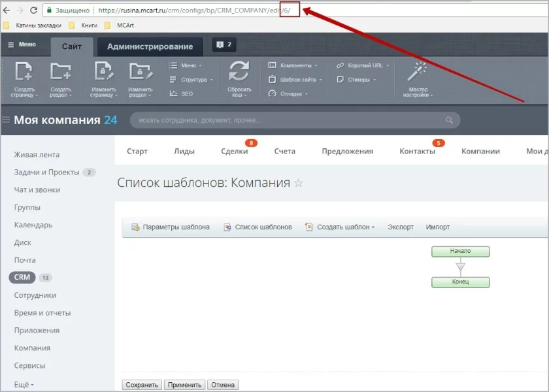549x392 pixels.
Task: Click the Создать раздел folder icon
Action: [x=61, y=71]
